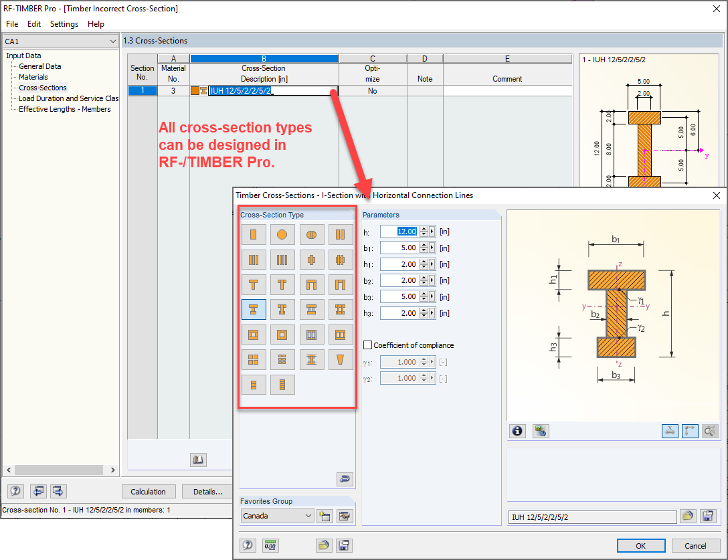The width and height of the screenshot is (728, 560).
Task: Open the Help menu
Action: click(96, 24)
